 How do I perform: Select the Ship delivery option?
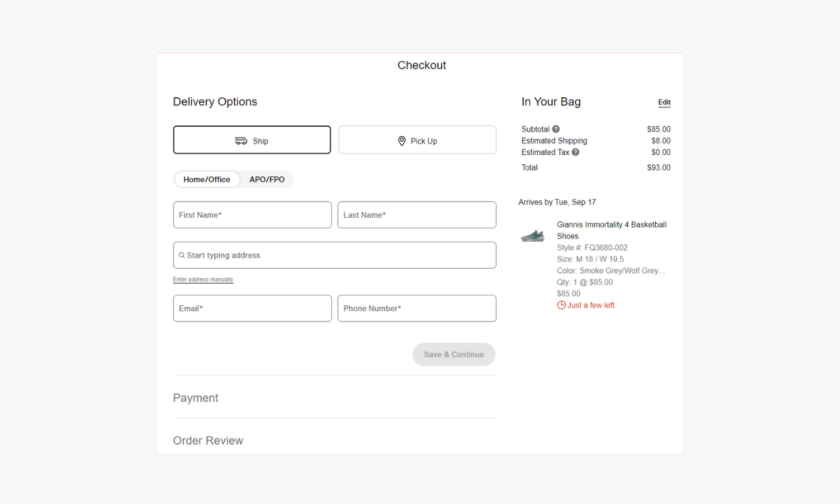point(252,139)
